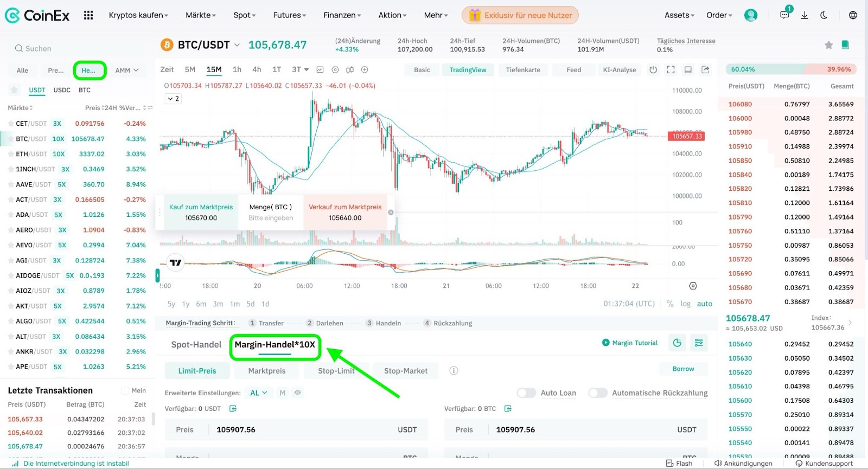Open the AMM market filter dropdown
Image resolution: width=868 pixels, height=469 pixels.
click(x=127, y=70)
